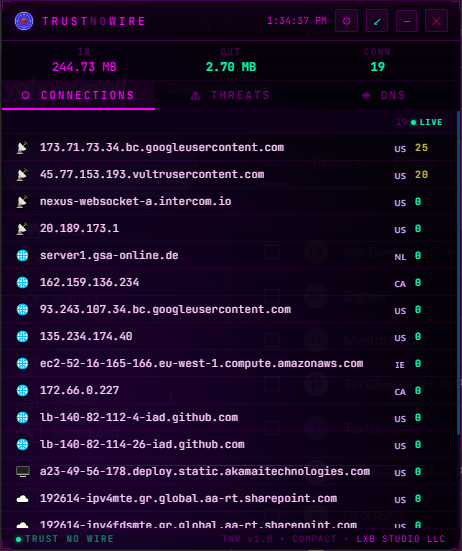Click IE country code on amazonaws row
Image resolution: width=462 pixels, height=551 pixels.
(x=400, y=365)
